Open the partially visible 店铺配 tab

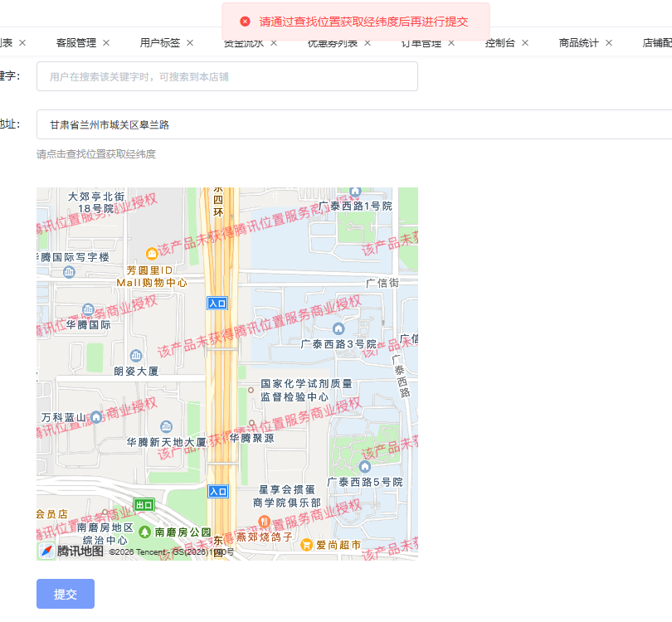pyautogui.click(x=657, y=43)
